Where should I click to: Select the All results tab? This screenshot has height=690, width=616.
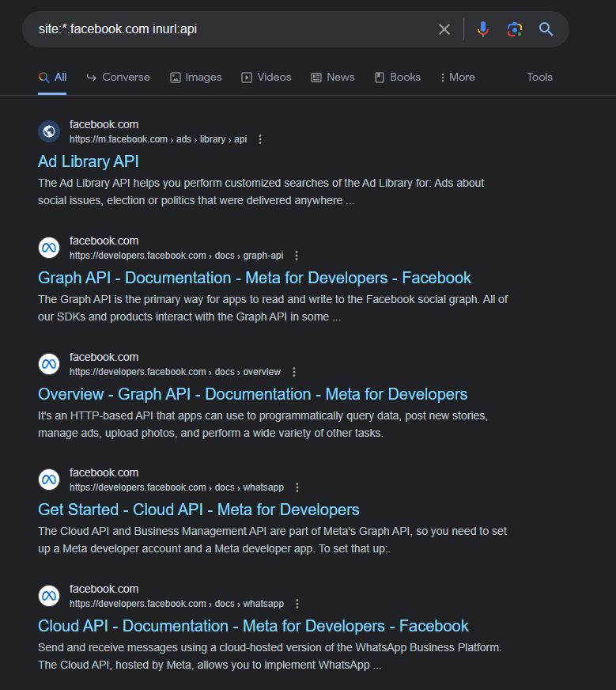click(x=52, y=78)
